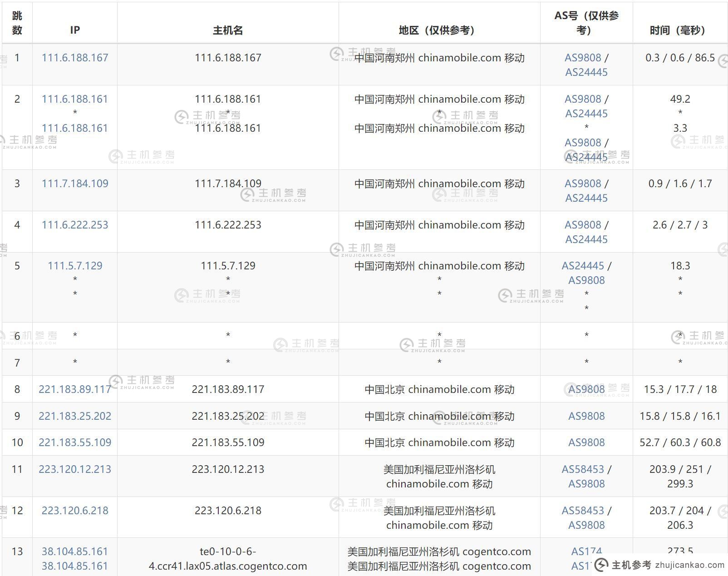Screen dimensions: 728x576
Task: Select time value 15.8 / 15.8 / 16.1
Action: pyautogui.click(x=680, y=416)
